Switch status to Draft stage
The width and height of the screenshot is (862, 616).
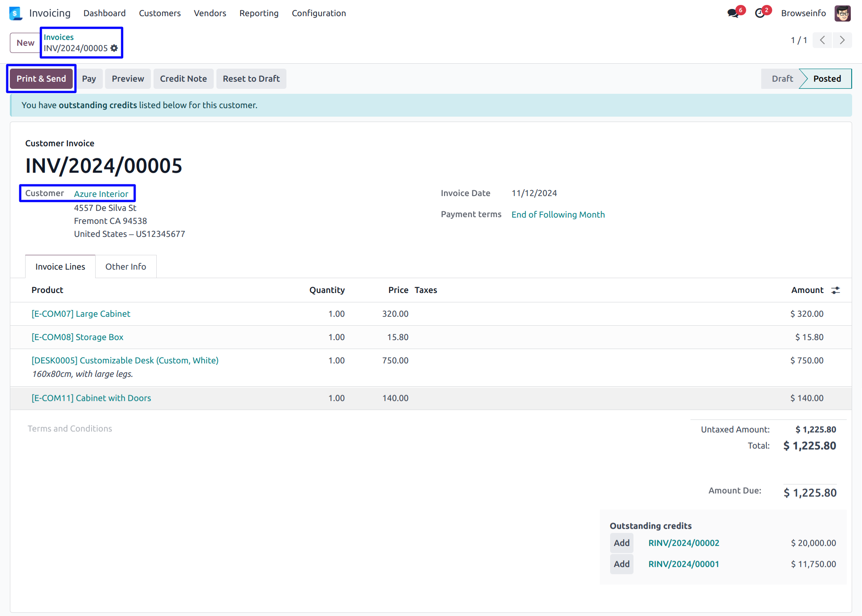pos(782,79)
